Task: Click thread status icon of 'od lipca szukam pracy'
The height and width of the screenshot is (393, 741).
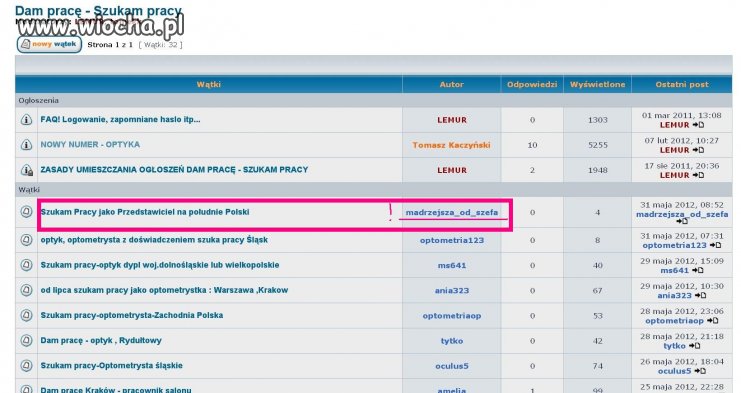Action: (x=26, y=290)
